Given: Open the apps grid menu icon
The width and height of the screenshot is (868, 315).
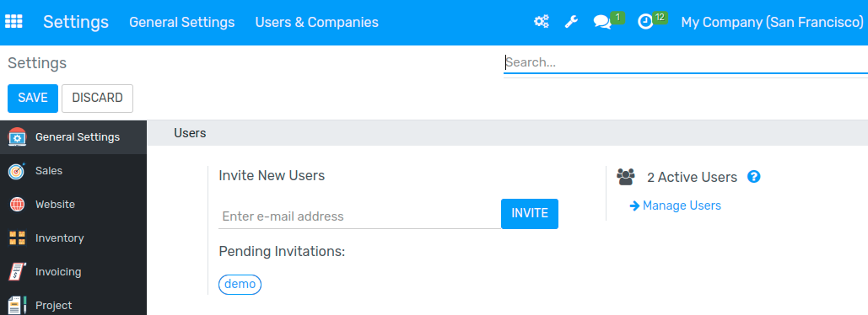Looking at the screenshot, I should point(13,22).
